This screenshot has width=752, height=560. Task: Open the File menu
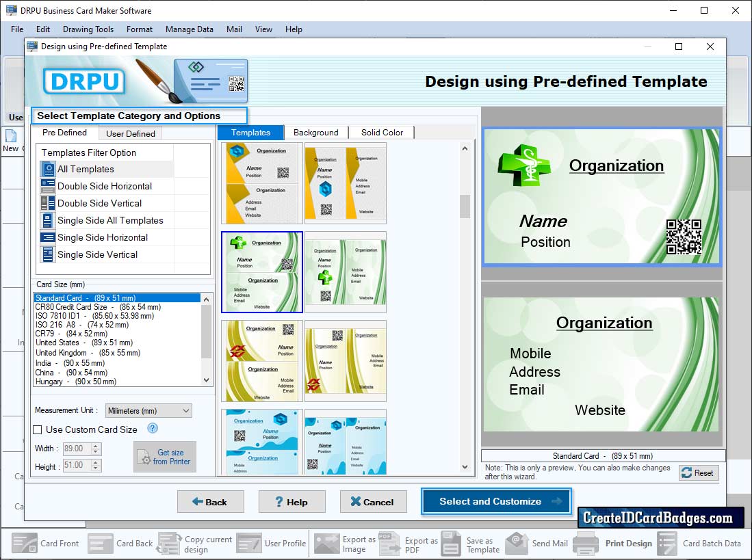17,29
